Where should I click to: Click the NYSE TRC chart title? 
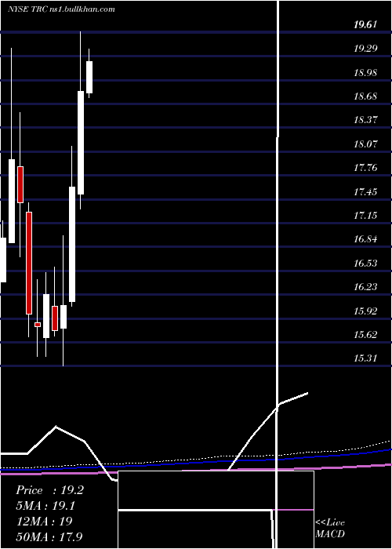point(61,9)
